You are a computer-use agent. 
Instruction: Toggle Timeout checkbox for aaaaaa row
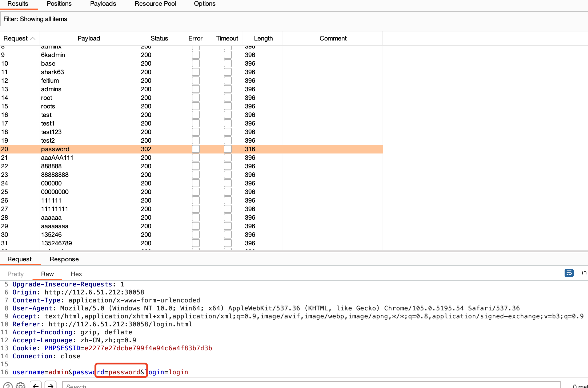coord(228,217)
